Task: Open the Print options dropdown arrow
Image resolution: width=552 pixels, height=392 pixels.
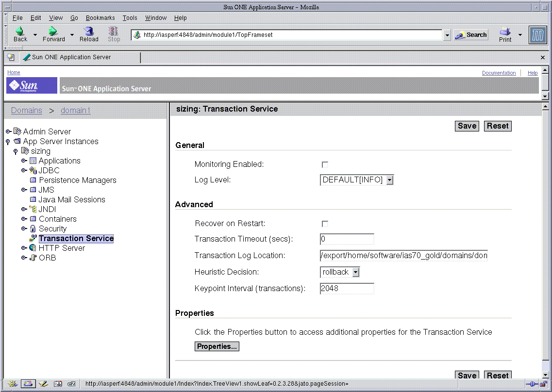Action: tap(520, 35)
